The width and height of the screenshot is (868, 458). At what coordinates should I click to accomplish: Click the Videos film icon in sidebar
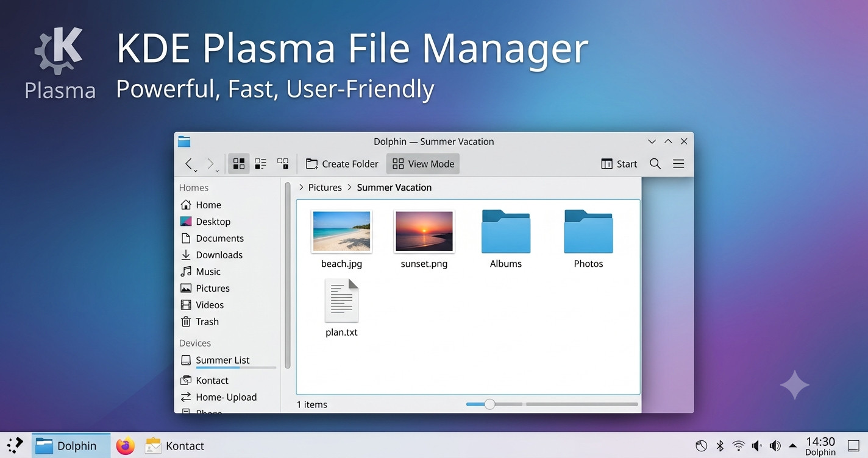[x=186, y=305]
